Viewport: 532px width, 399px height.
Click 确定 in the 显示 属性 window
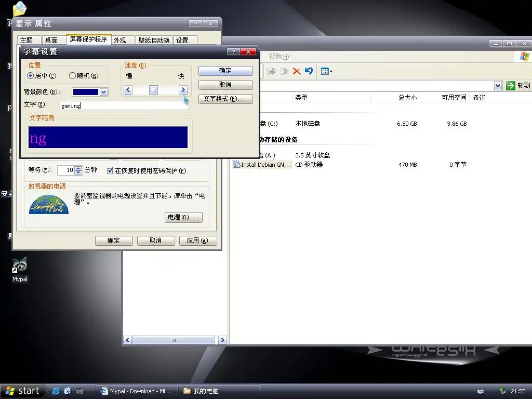(114, 241)
